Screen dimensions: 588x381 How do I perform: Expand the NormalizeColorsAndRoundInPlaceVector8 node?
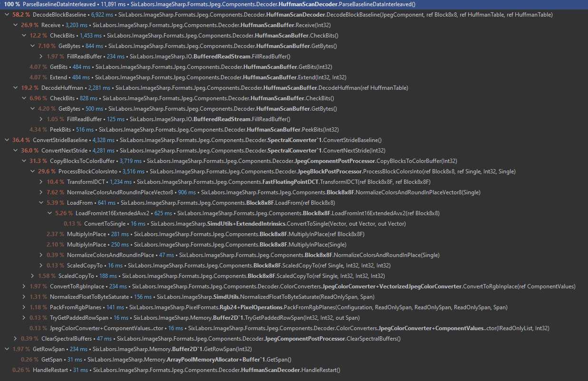click(41, 192)
